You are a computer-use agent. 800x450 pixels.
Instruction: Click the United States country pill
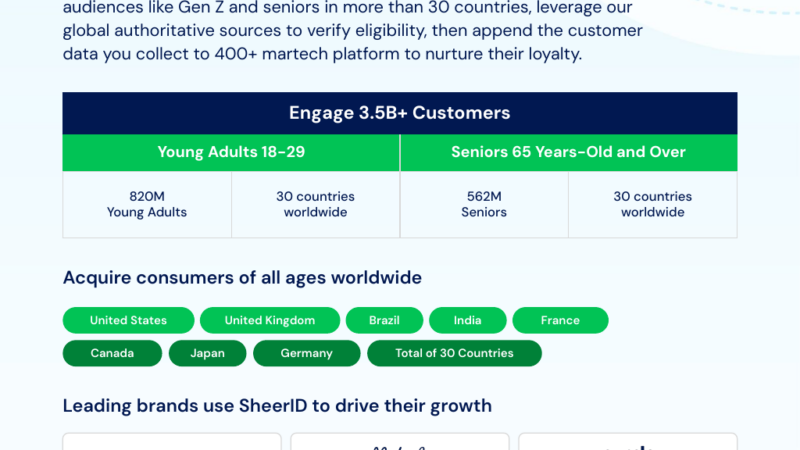(x=128, y=320)
